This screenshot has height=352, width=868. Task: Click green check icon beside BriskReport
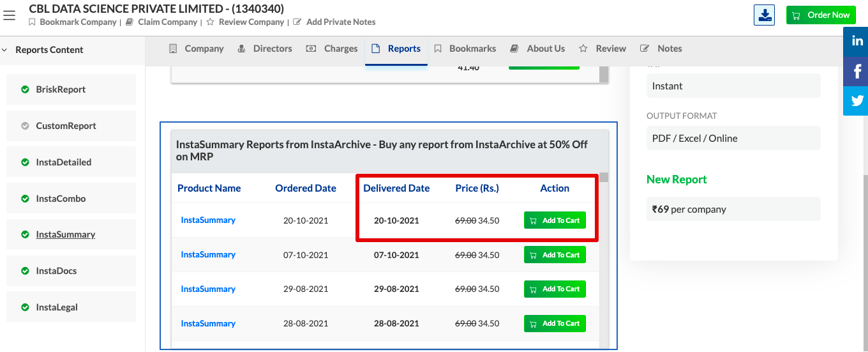tap(25, 89)
